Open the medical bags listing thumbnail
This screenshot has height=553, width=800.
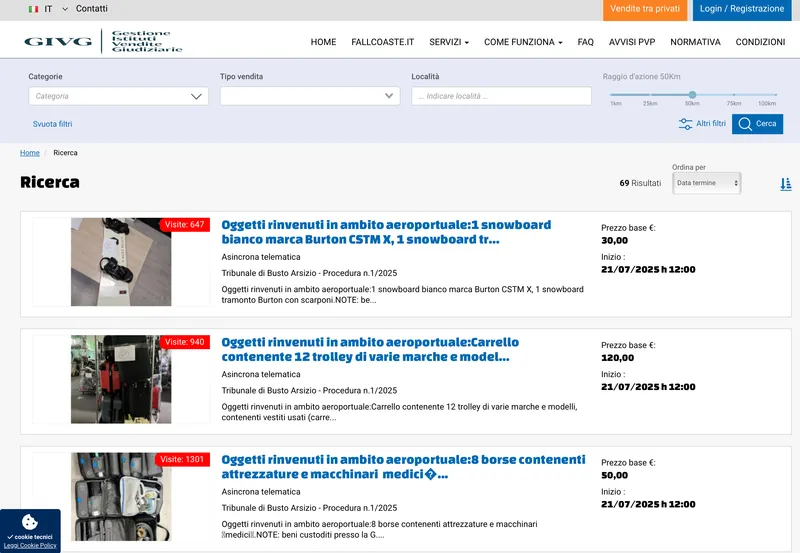pyautogui.click(x=121, y=496)
